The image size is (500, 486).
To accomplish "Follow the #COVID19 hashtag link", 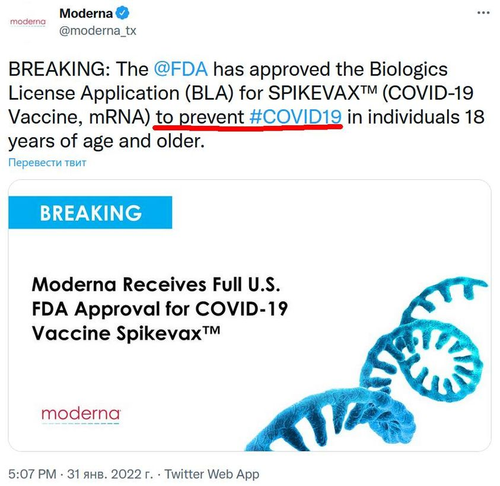I will (296, 117).
